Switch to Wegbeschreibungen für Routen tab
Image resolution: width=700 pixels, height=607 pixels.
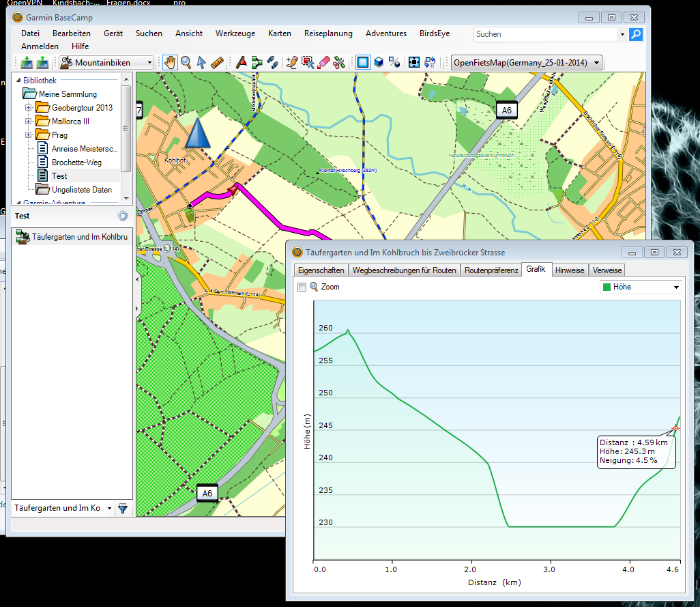[x=404, y=270]
